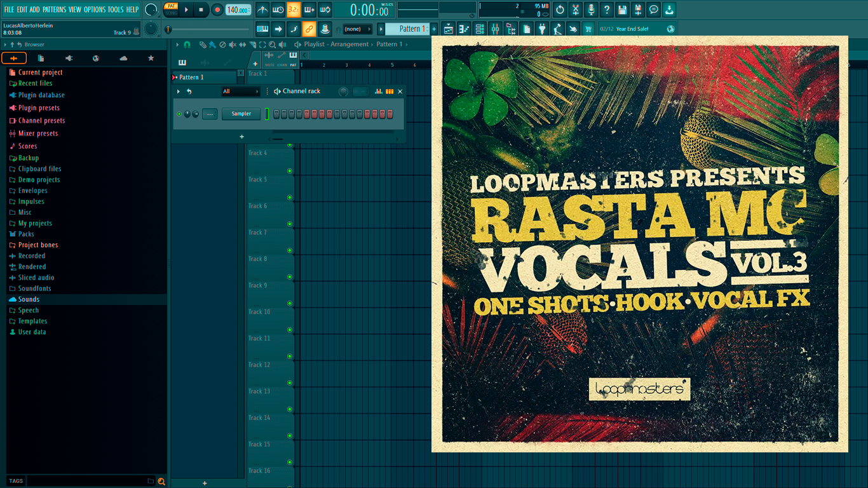Image resolution: width=868 pixels, height=488 pixels.
Task: Save project with floppy disk icon
Action: [622, 10]
